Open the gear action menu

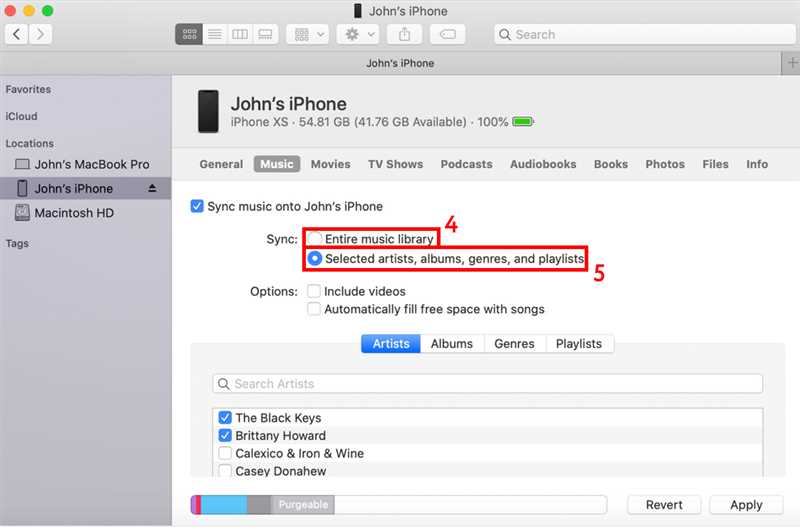point(358,34)
